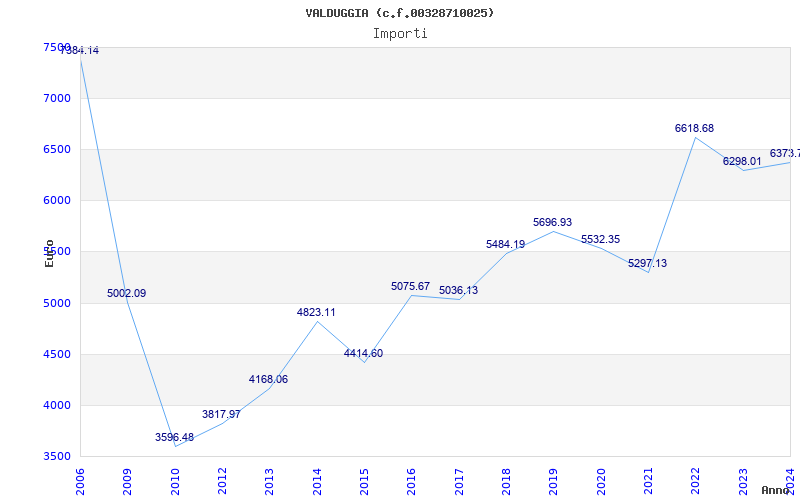
Task: Select the 5696.93 data label
Action: 552,222
